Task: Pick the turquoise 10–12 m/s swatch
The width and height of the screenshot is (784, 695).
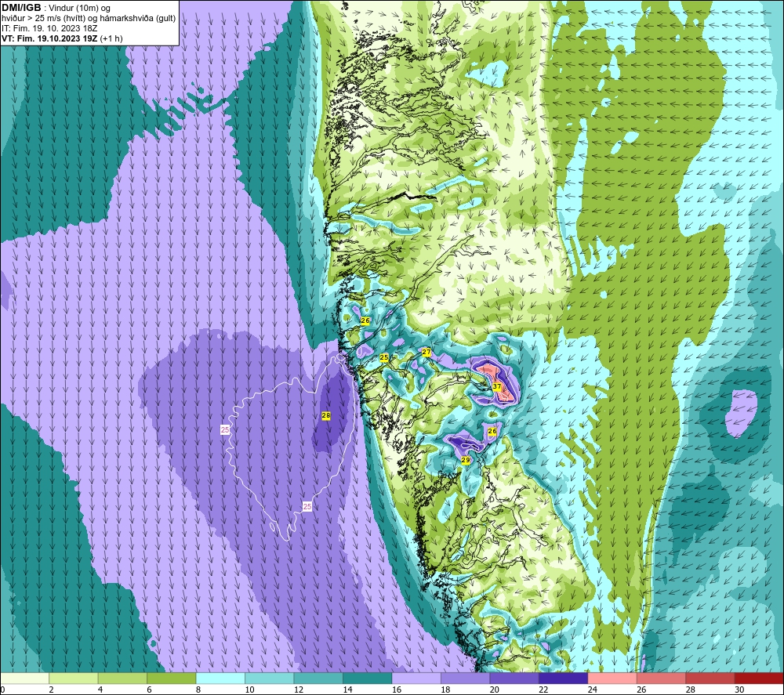Action: point(270,678)
